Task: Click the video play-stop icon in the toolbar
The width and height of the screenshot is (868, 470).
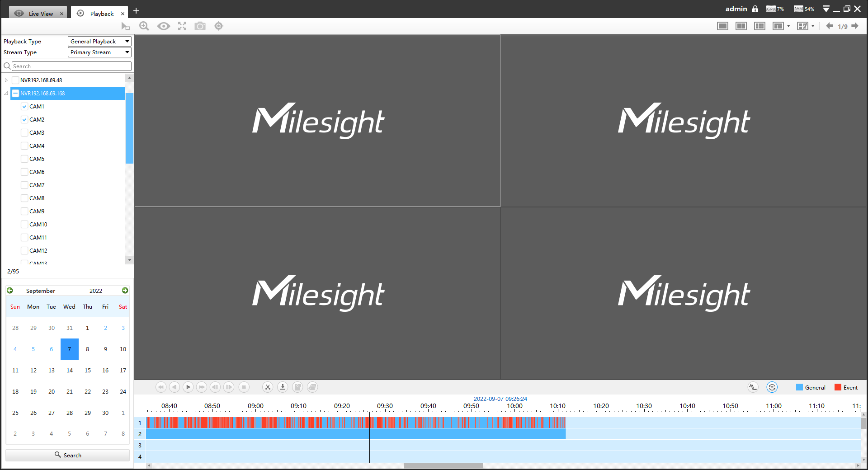Action: pos(125,26)
